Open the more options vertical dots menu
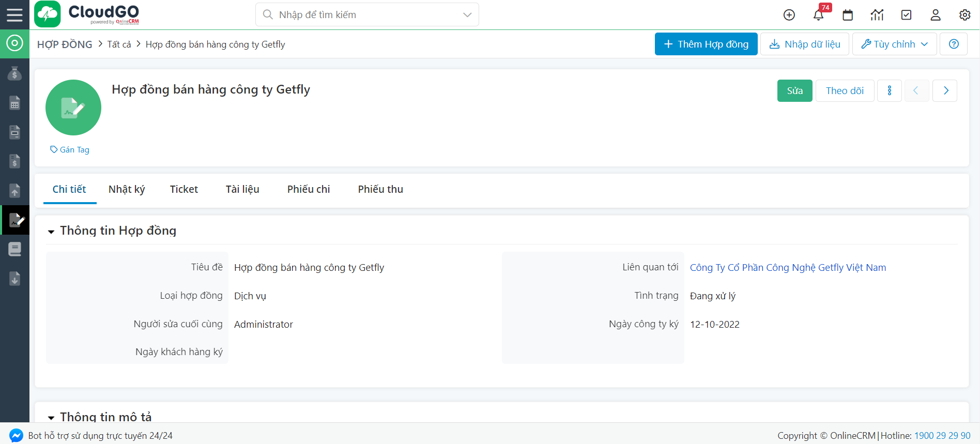Image resolution: width=980 pixels, height=444 pixels. coord(889,90)
